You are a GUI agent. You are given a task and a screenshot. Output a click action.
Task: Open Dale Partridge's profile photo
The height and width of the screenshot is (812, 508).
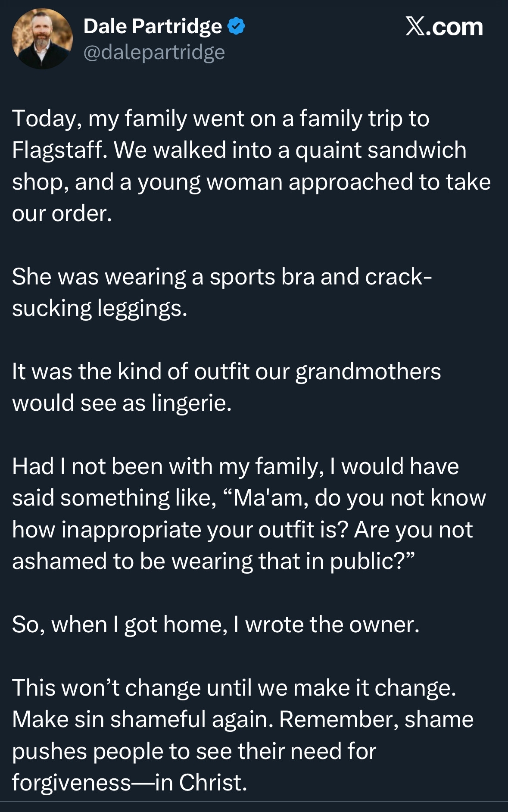pos(42,39)
